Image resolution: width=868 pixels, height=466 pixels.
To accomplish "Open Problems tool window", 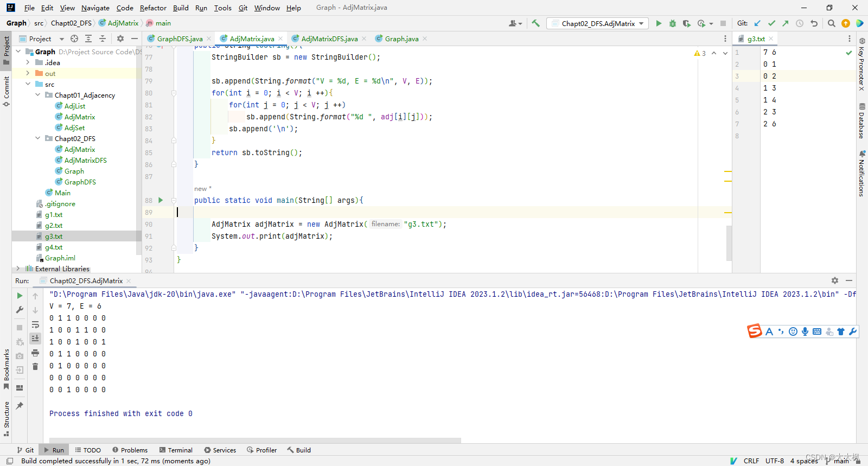I will 130,450.
